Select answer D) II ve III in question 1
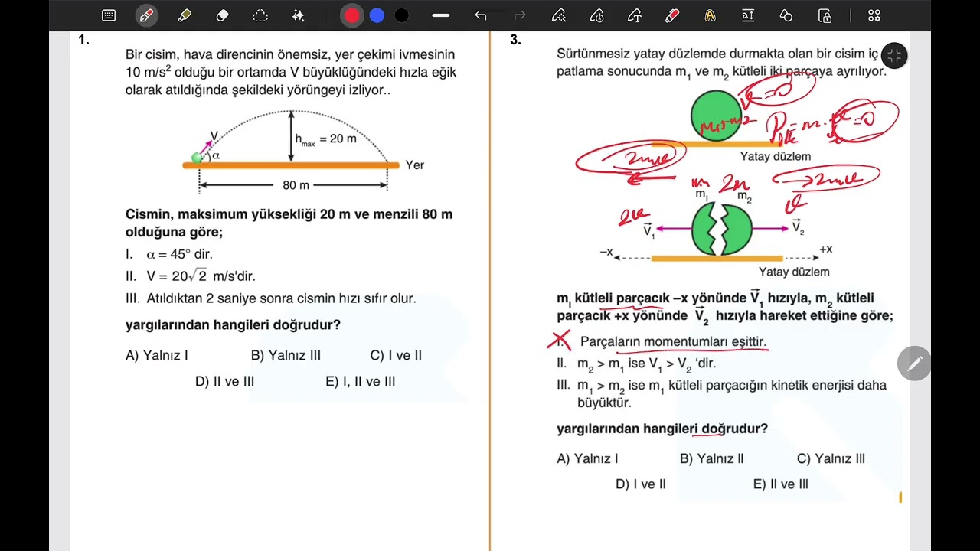The width and height of the screenshot is (980, 551). click(x=224, y=381)
